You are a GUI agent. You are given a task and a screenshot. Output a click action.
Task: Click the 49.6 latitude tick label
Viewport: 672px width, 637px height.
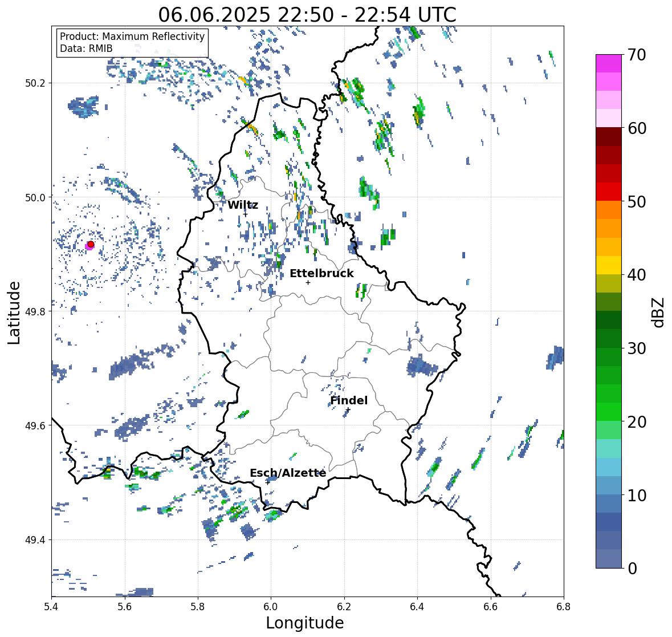[35, 425]
